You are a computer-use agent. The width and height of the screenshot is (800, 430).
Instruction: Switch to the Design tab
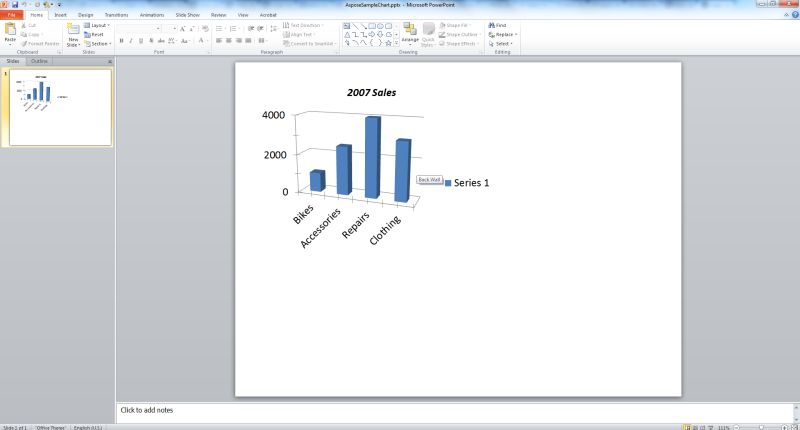pos(85,15)
